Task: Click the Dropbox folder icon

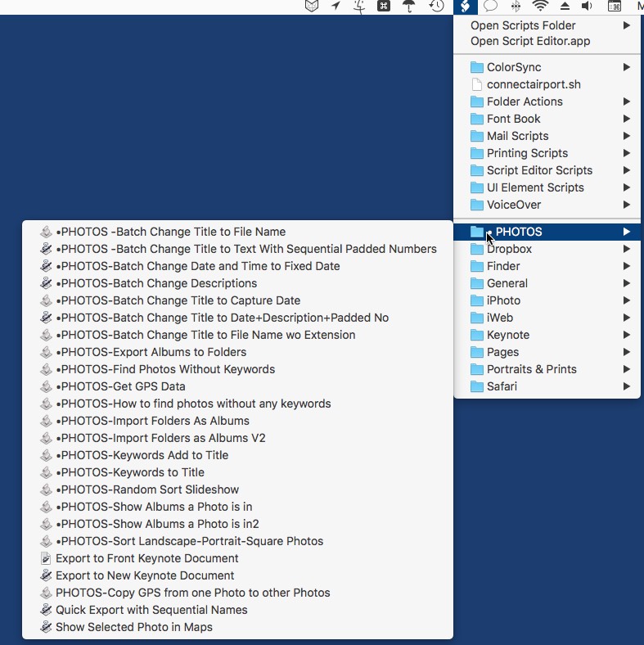Action: [x=476, y=249]
